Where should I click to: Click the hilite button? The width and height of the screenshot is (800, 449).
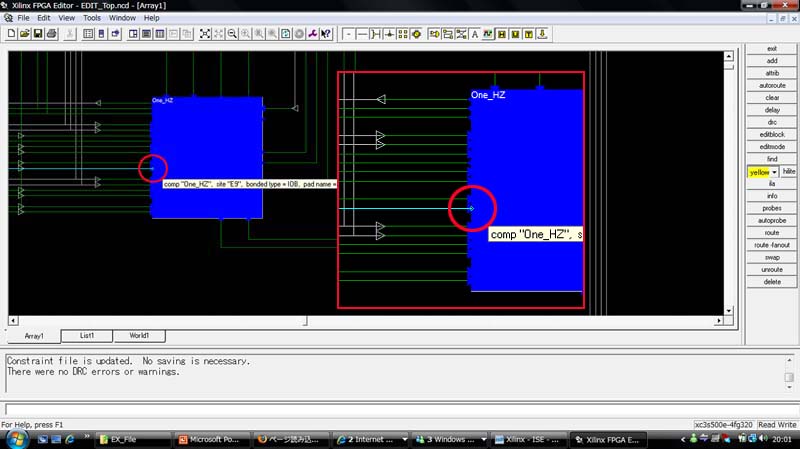789,172
